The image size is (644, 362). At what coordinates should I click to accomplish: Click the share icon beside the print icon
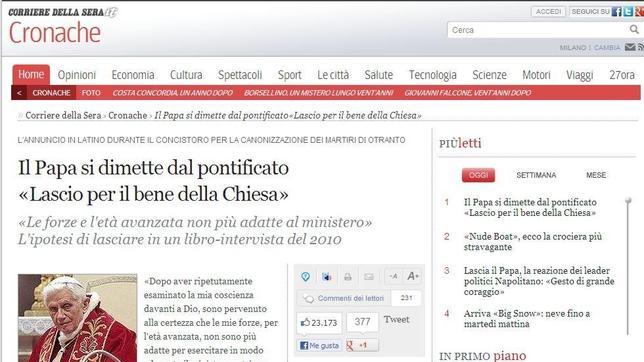coord(327,277)
